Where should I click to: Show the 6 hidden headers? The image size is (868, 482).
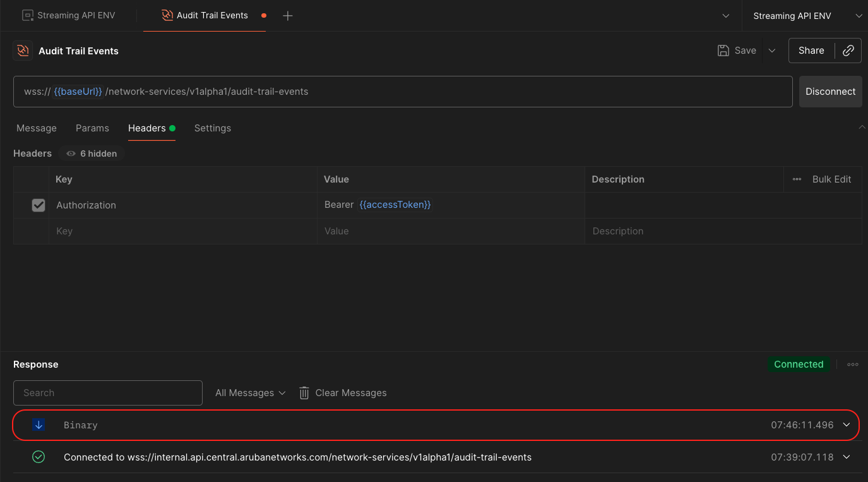[x=92, y=154]
